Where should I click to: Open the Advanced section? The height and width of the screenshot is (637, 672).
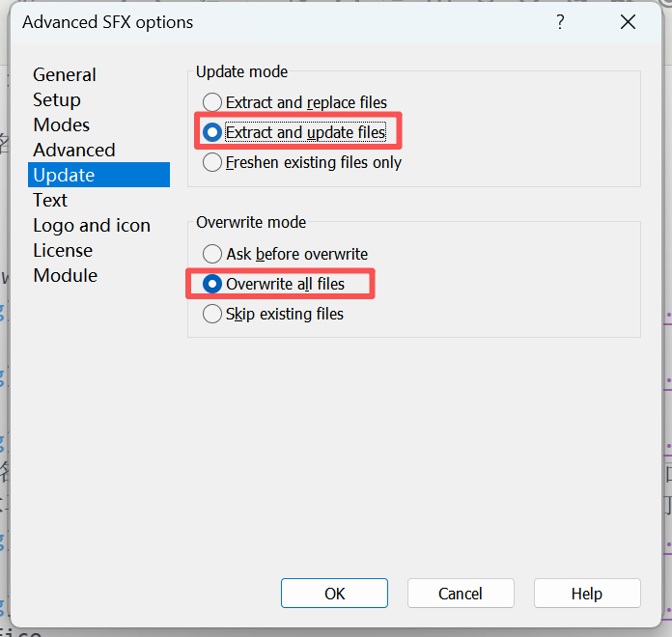click(73, 150)
